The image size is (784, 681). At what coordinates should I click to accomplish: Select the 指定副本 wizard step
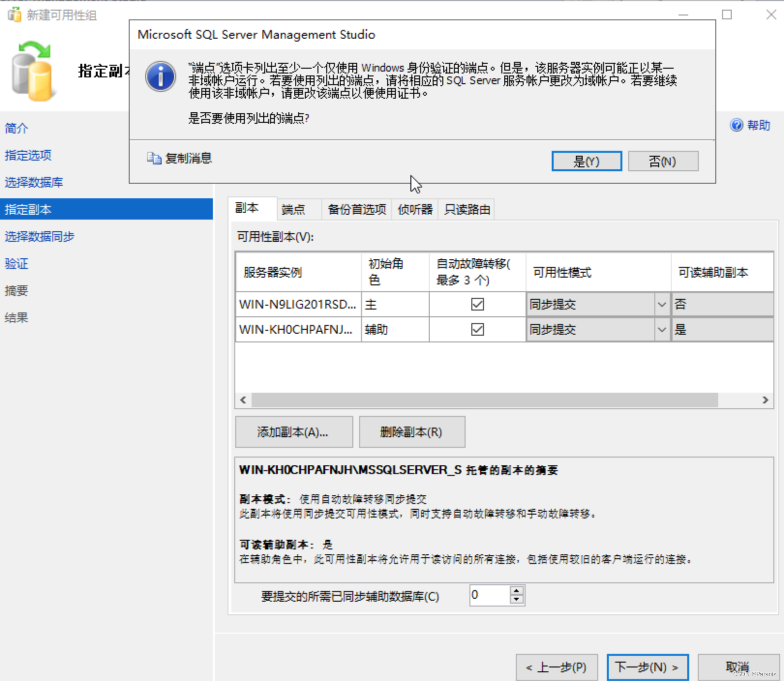106,209
